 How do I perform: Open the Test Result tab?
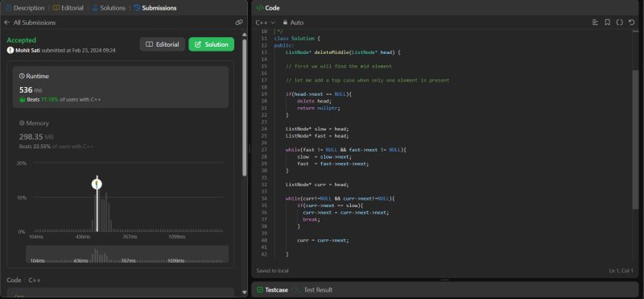click(x=314, y=290)
